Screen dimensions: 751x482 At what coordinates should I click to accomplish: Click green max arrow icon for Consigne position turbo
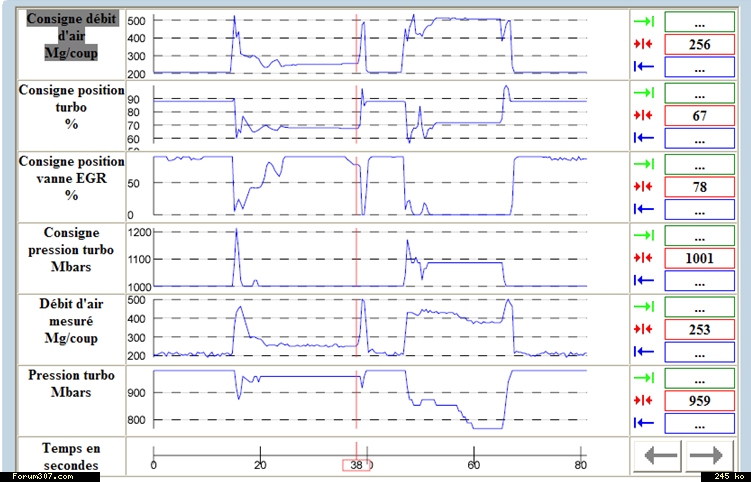point(644,92)
